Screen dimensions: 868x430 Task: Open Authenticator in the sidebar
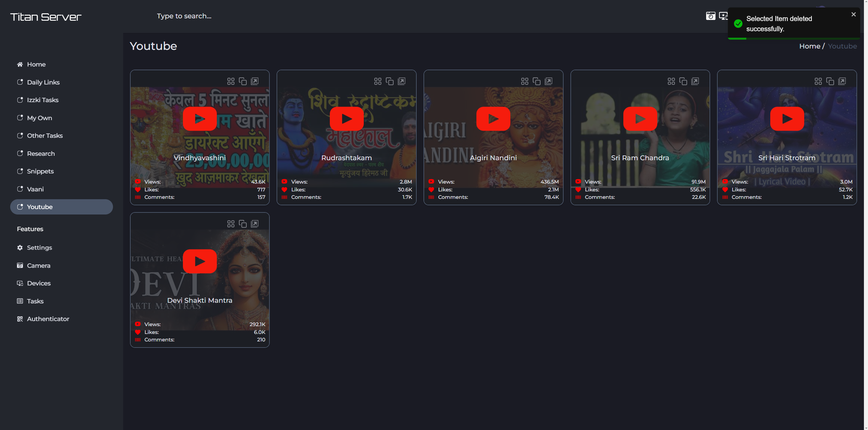(x=61, y=319)
